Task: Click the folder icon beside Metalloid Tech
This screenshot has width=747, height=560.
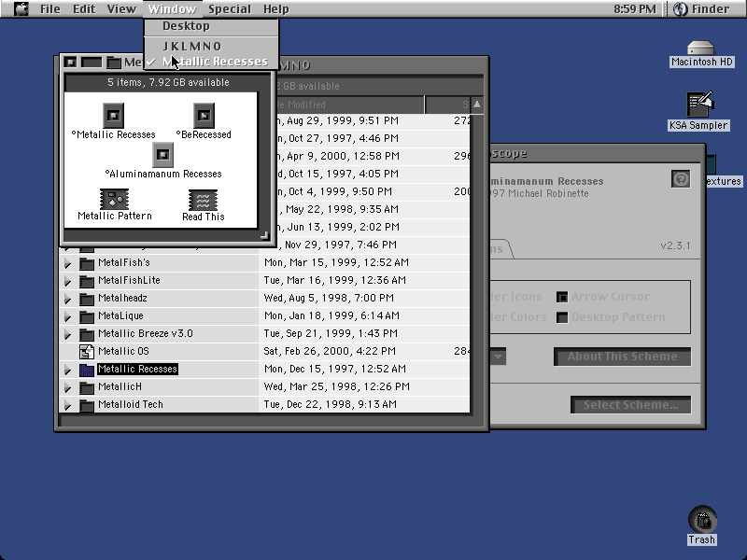Action: 87,405
